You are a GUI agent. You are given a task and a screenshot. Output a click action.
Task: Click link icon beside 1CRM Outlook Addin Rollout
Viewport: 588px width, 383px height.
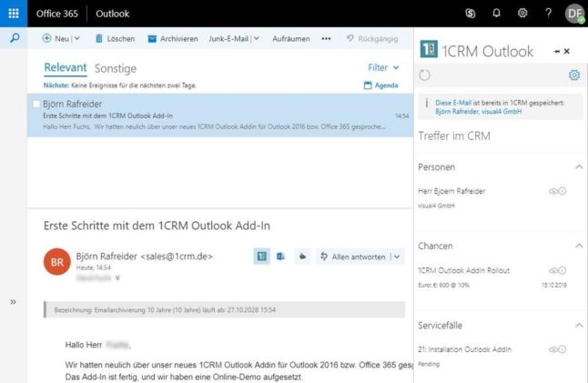(x=552, y=270)
